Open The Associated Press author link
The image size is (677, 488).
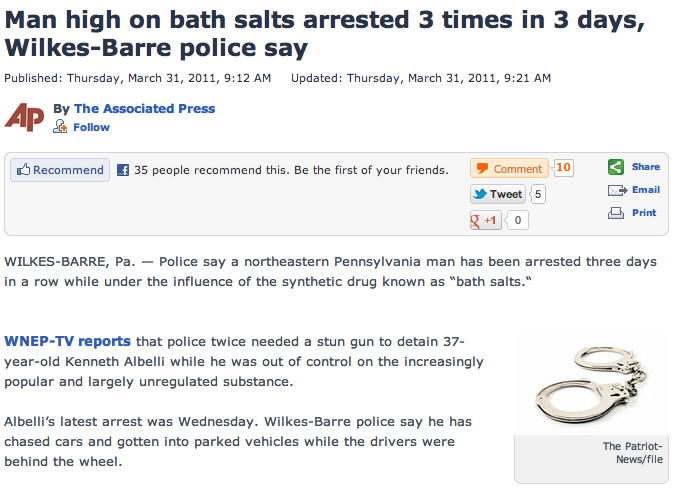(x=144, y=108)
